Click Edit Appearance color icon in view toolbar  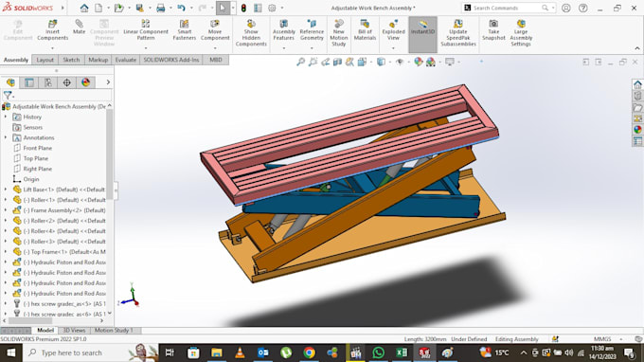418,62
